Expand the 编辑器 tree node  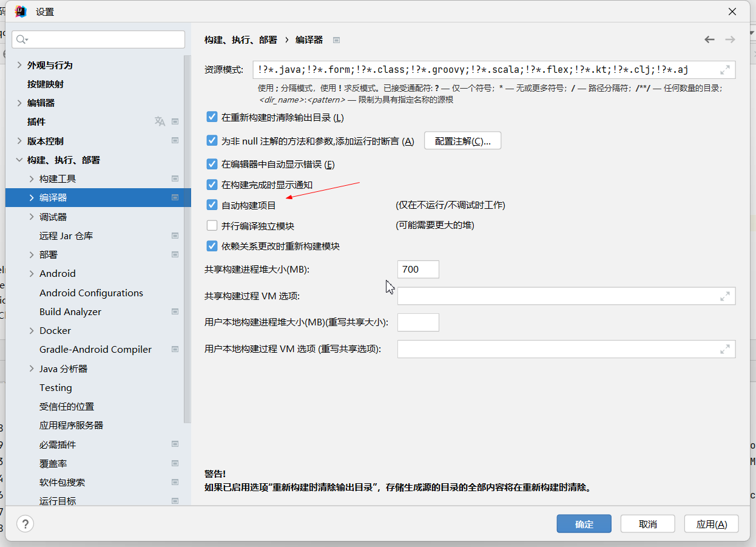point(19,103)
